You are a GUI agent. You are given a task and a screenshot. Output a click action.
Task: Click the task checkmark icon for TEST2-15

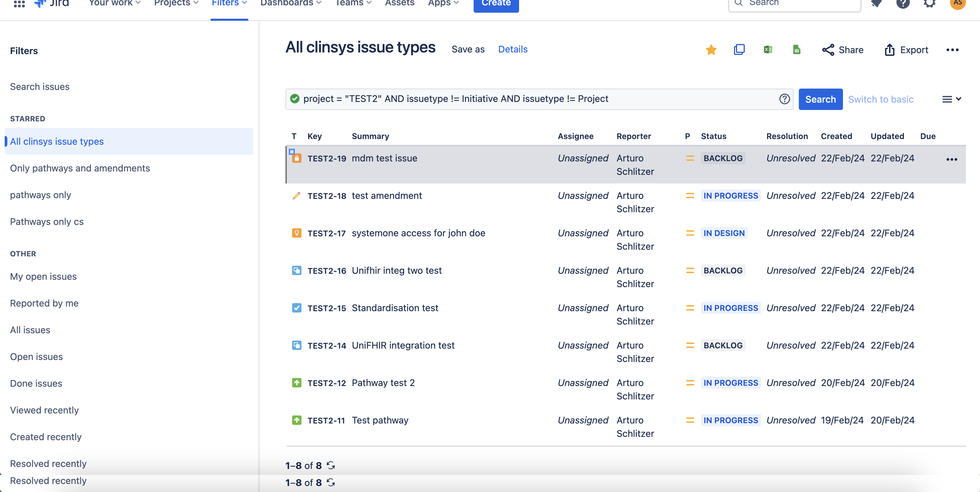coord(296,308)
